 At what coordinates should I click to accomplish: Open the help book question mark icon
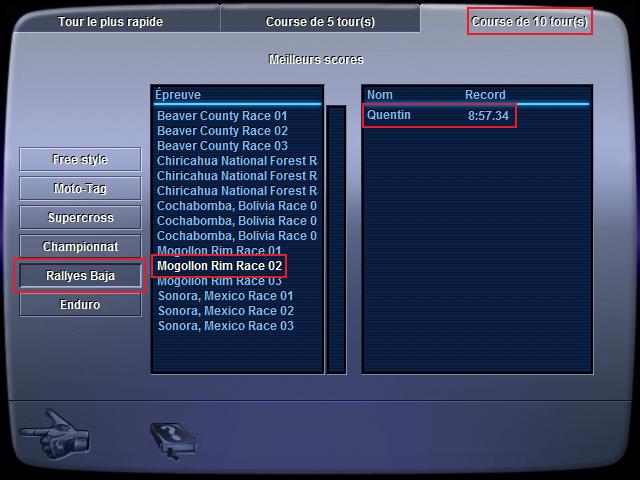173,440
